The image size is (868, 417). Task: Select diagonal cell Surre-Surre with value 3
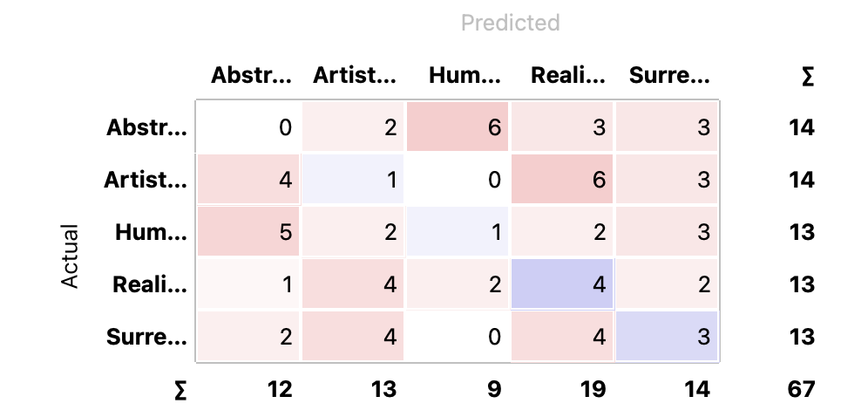coord(667,336)
